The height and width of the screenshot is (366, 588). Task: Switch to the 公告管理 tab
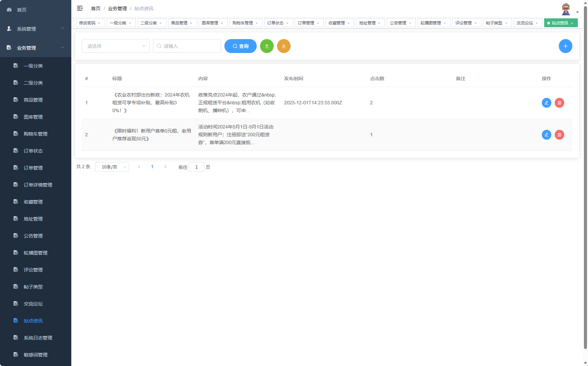pyautogui.click(x=399, y=23)
